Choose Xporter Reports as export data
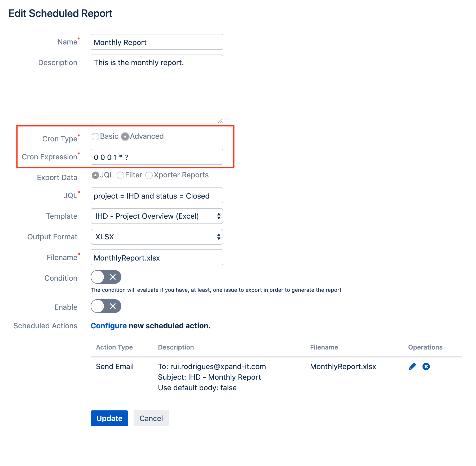 [149, 175]
